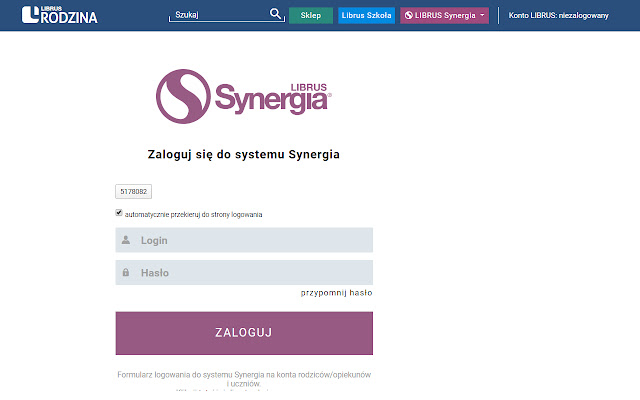Click the large Synergia logo
This screenshot has height=400, width=640.
[244, 96]
